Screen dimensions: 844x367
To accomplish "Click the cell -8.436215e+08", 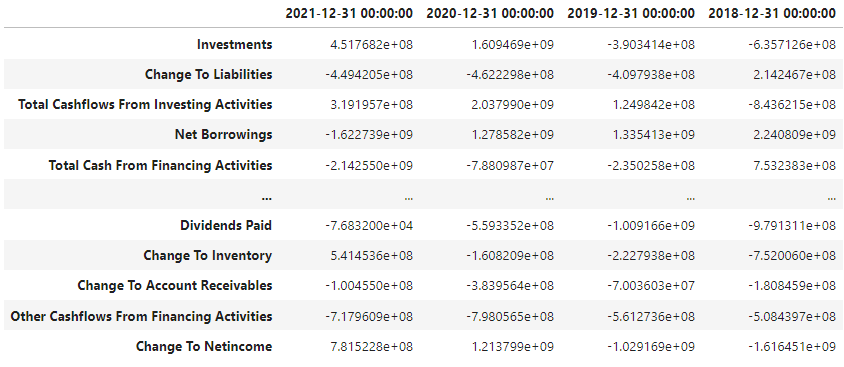I will point(792,104).
